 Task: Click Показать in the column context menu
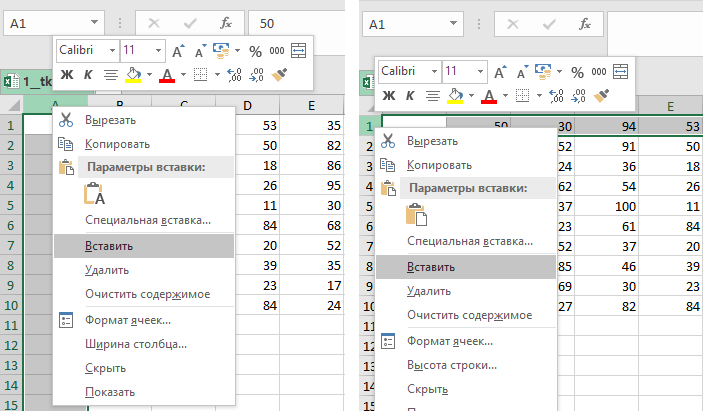pyautogui.click(x=109, y=391)
